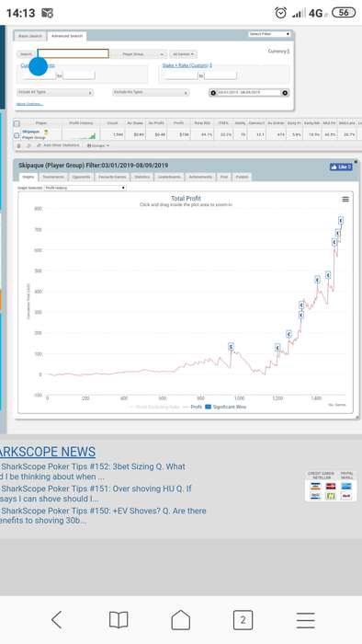362x644 pixels.
Task: Open the browser hamburger menu at bottom
Action: (305, 620)
